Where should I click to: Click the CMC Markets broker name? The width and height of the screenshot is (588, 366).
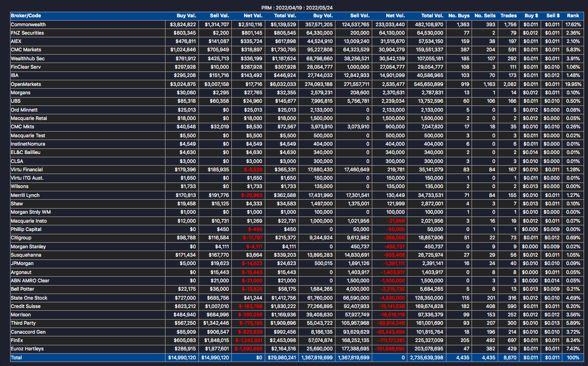click(26, 50)
